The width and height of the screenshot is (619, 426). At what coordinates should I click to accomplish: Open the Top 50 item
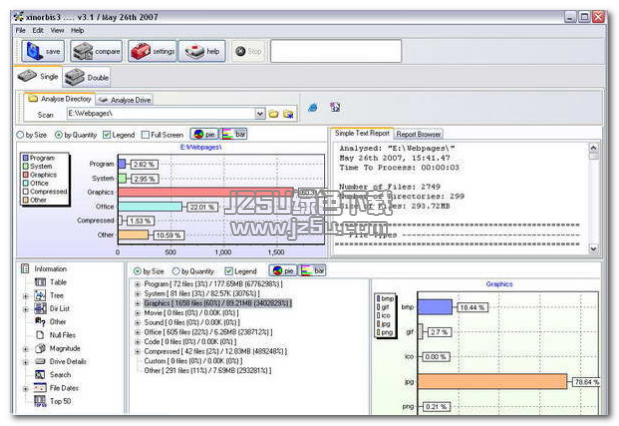[x=53, y=401]
